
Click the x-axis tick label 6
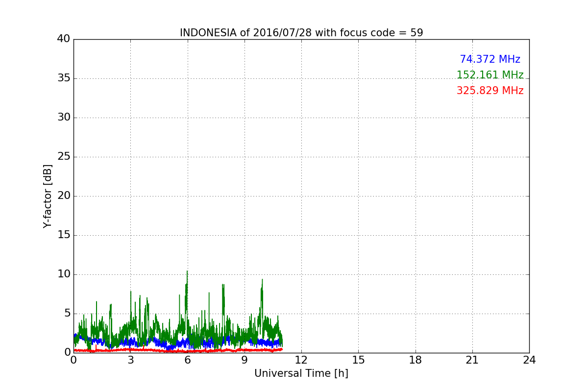187,360
